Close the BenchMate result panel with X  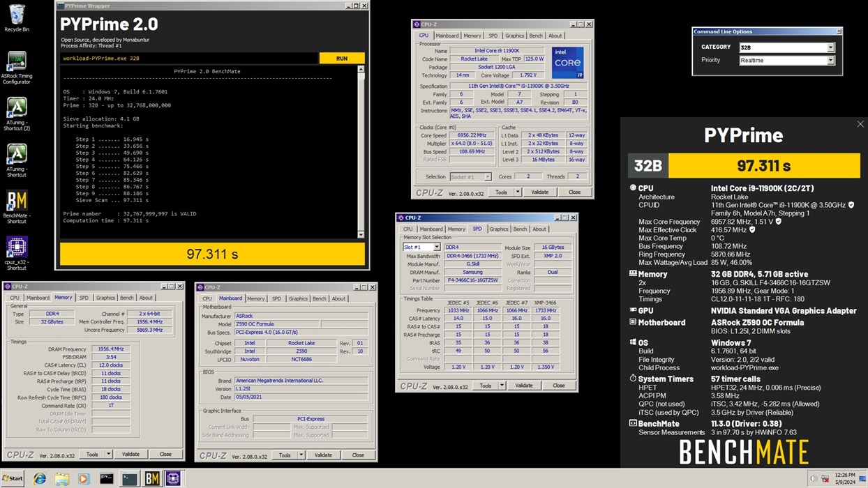pyautogui.click(x=860, y=124)
